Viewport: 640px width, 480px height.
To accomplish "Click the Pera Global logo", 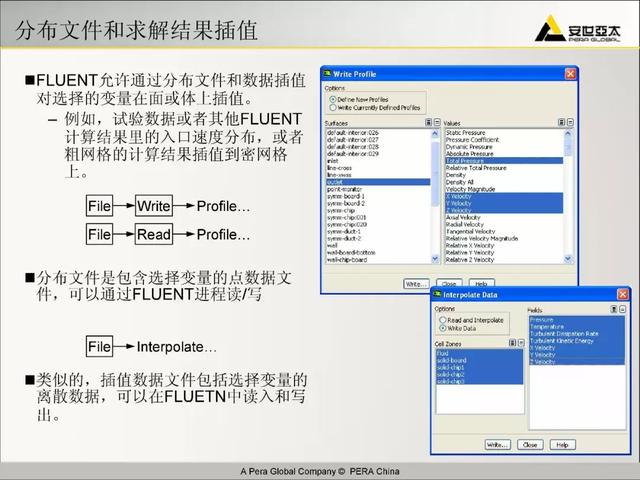I will coord(578,29).
